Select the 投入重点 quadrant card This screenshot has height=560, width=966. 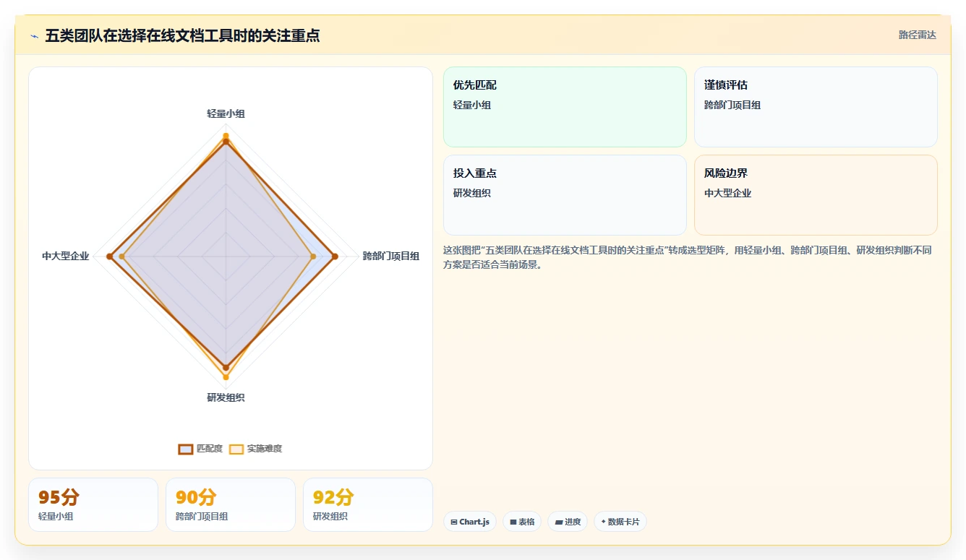pyautogui.click(x=565, y=195)
